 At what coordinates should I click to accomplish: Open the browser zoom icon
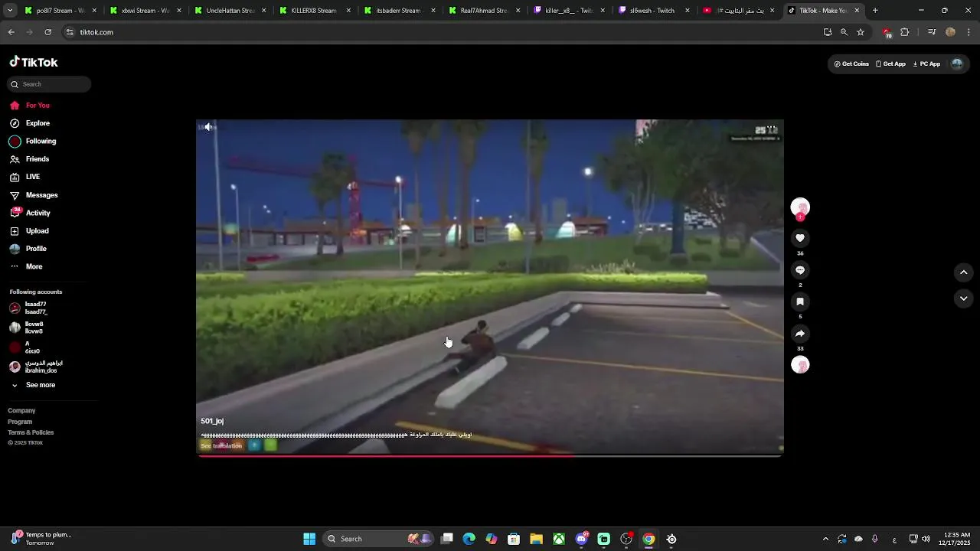click(x=844, y=32)
